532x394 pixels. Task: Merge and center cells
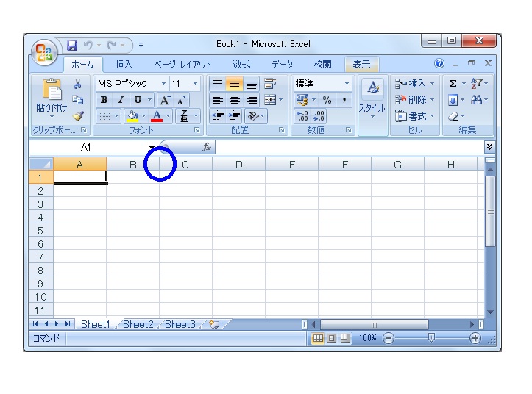270,100
